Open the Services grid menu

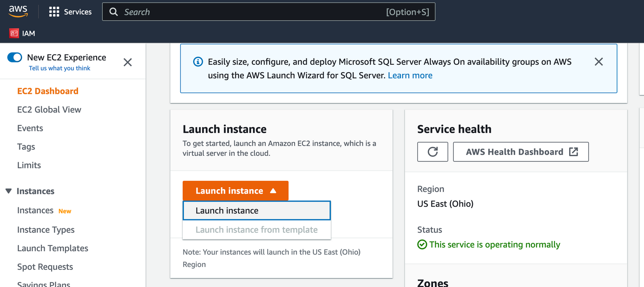click(x=54, y=12)
